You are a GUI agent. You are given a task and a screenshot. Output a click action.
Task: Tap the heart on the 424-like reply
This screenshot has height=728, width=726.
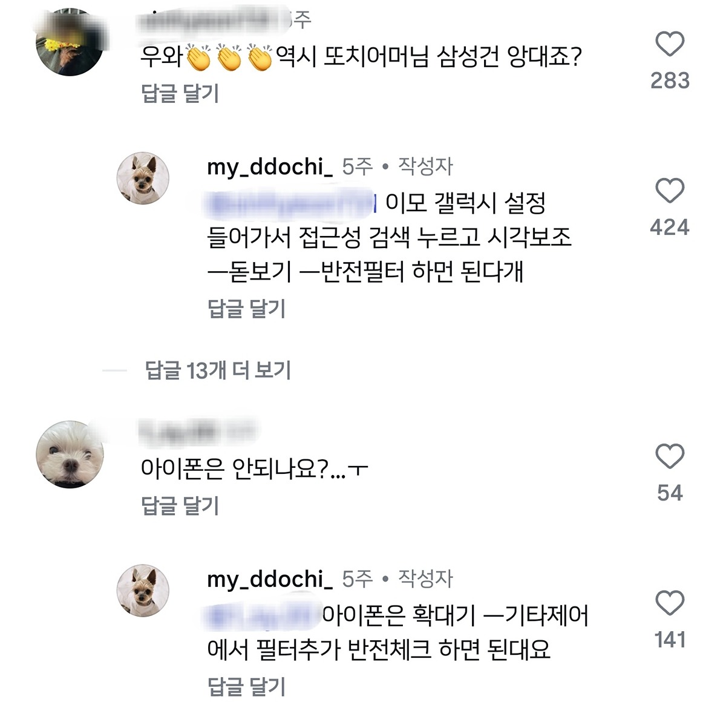pos(670,191)
